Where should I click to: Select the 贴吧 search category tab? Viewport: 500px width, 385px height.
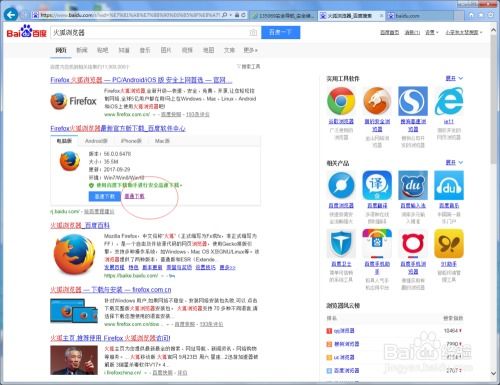(x=103, y=50)
